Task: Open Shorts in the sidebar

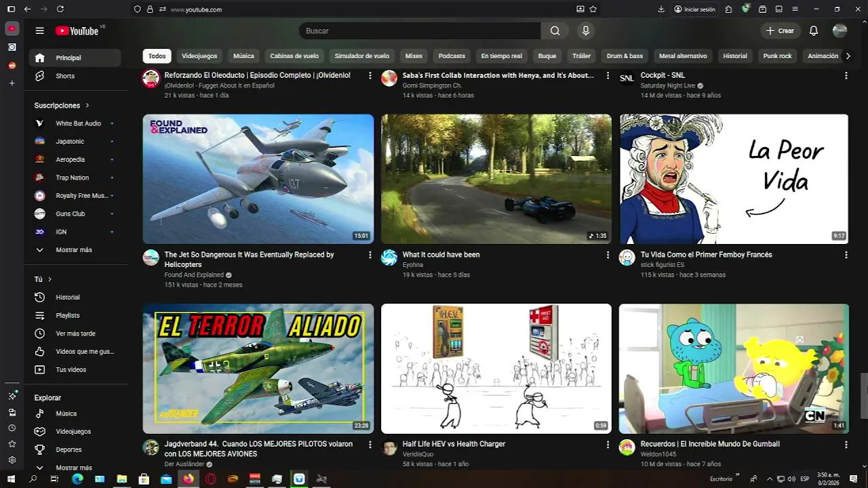Action: click(75, 76)
